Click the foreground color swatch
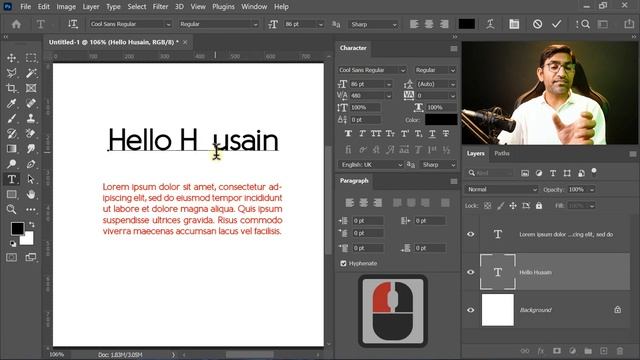This screenshot has height=360, width=640. click(x=17, y=229)
